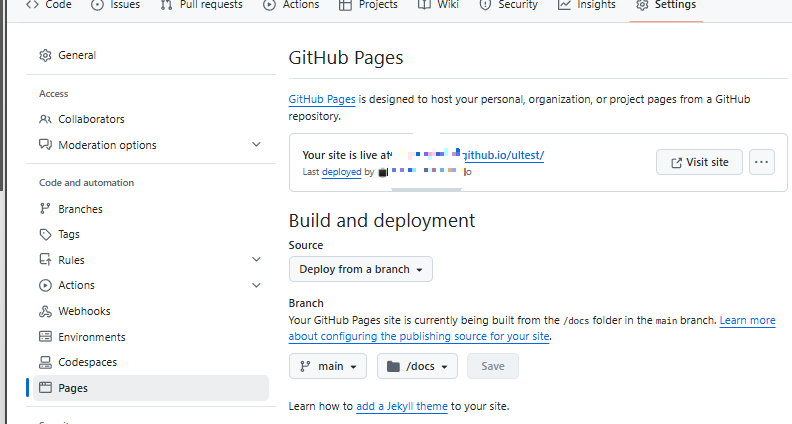This screenshot has height=424, width=792.
Task: Go to the Pull requests tab
Action: pyautogui.click(x=201, y=5)
